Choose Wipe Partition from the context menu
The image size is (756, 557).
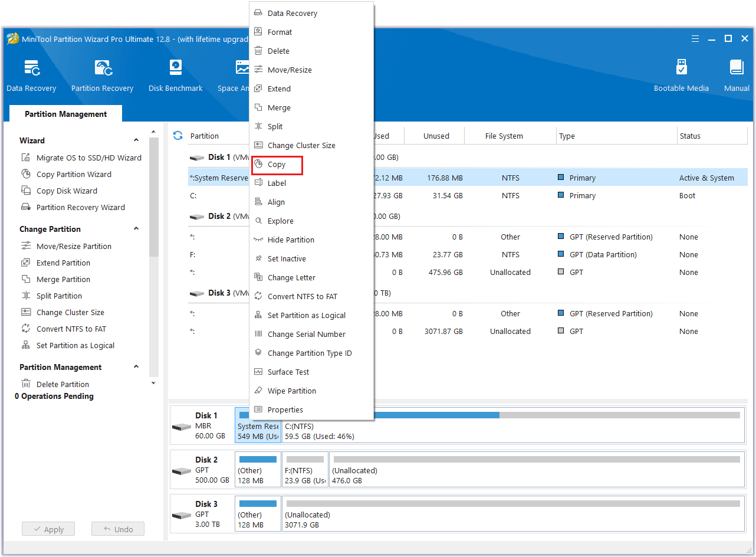[x=311, y=391]
